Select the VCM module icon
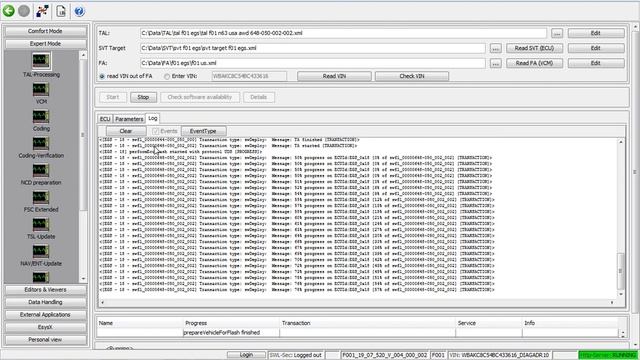 [x=41, y=89]
